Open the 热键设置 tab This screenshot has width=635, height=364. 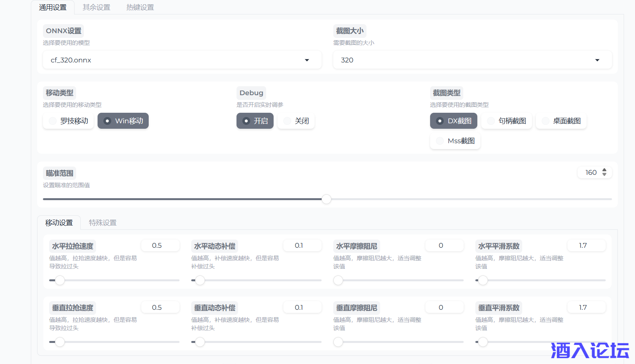tap(140, 7)
